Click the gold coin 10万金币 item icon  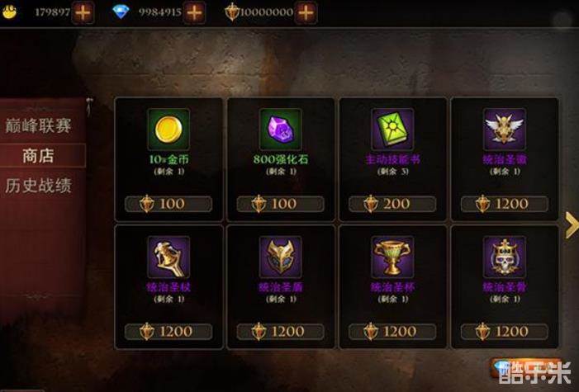click(x=168, y=129)
